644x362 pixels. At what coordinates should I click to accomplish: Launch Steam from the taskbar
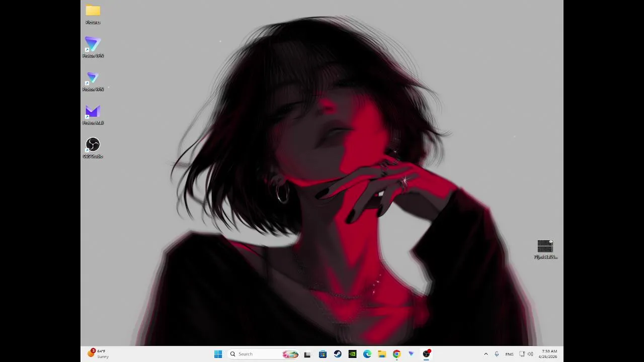click(338, 354)
